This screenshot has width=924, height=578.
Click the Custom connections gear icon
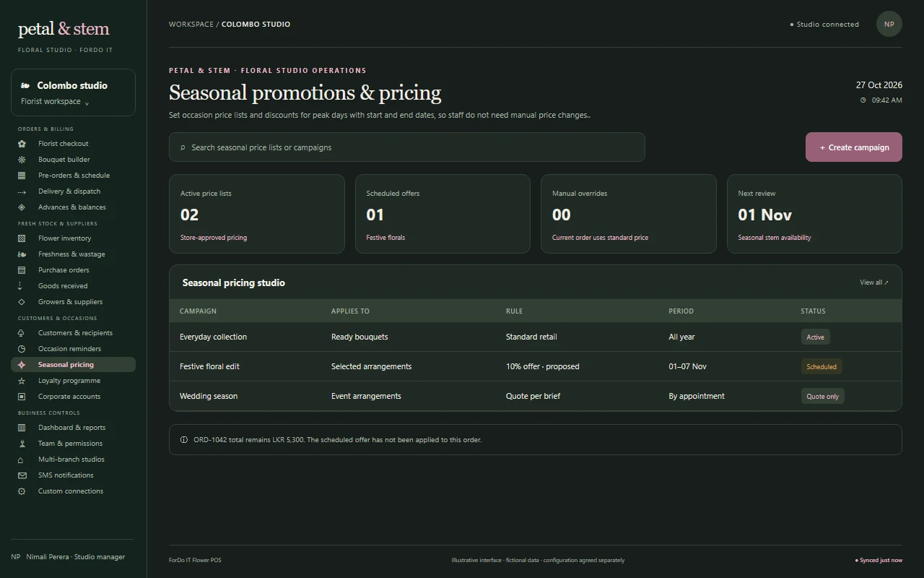click(x=22, y=491)
